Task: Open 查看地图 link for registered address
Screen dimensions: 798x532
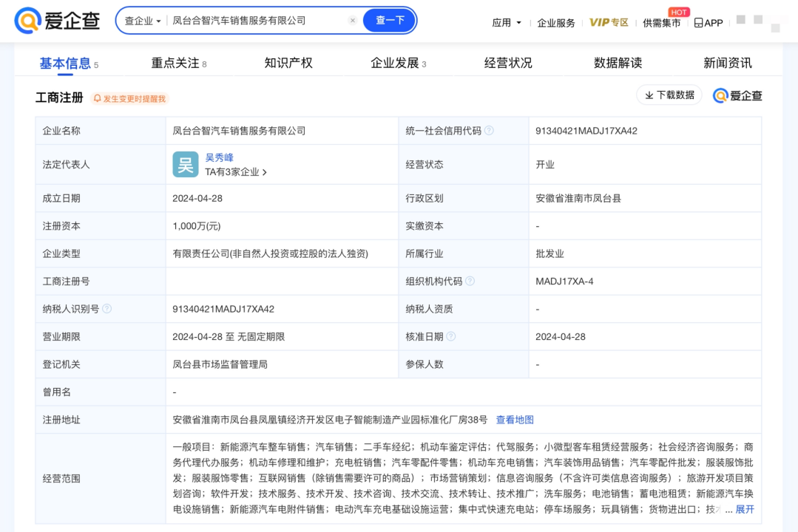Action: click(x=515, y=420)
